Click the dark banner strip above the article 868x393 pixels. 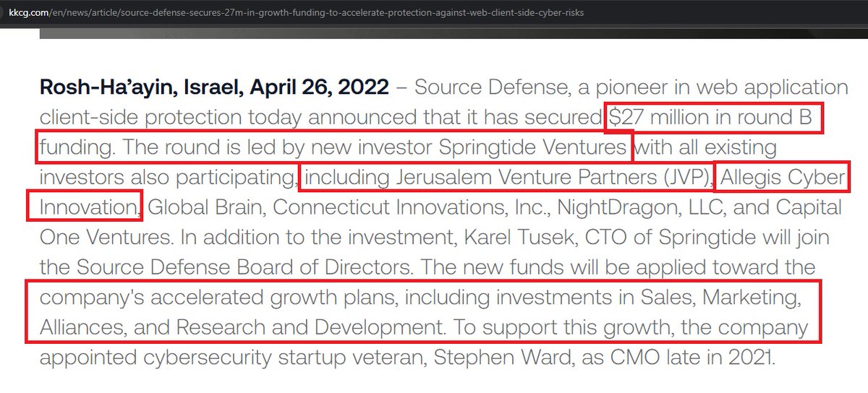pyautogui.click(x=434, y=32)
